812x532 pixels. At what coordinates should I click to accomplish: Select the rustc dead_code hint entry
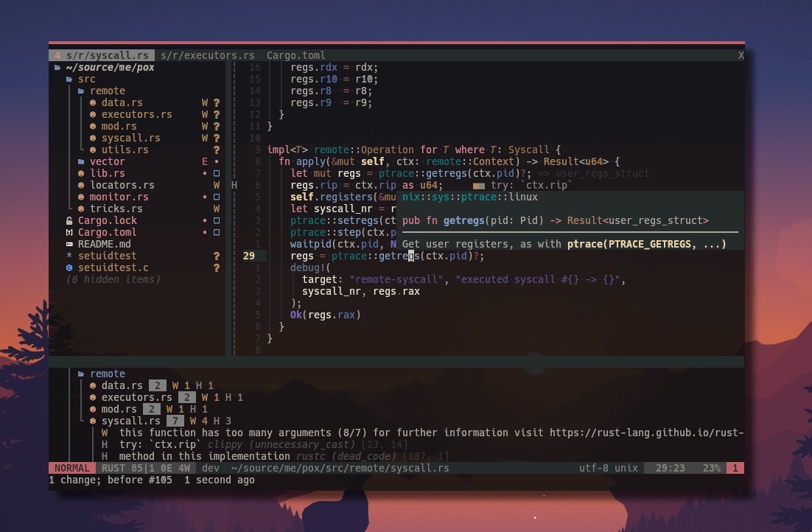click(274, 456)
